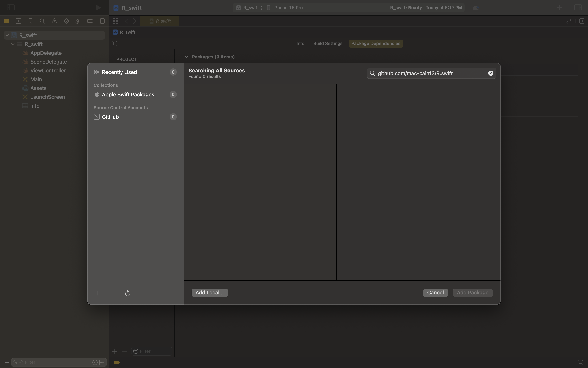Switch to the Build Settings tab
588x368 pixels.
pyautogui.click(x=328, y=43)
